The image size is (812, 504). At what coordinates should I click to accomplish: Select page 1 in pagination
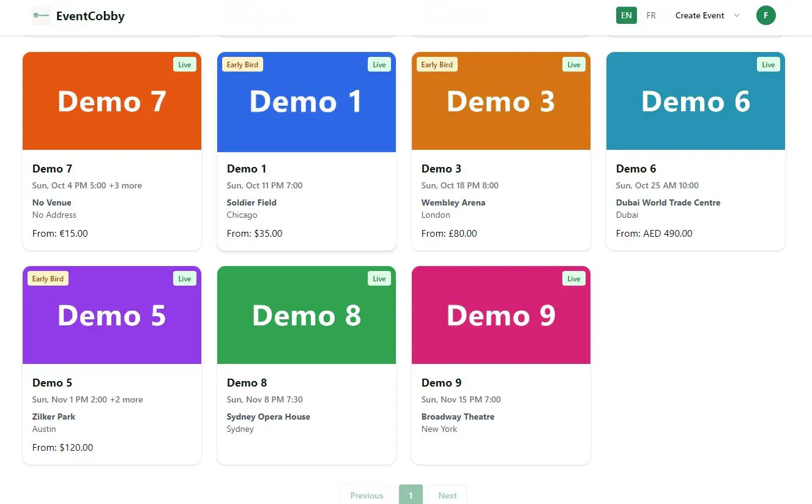coord(411,495)
